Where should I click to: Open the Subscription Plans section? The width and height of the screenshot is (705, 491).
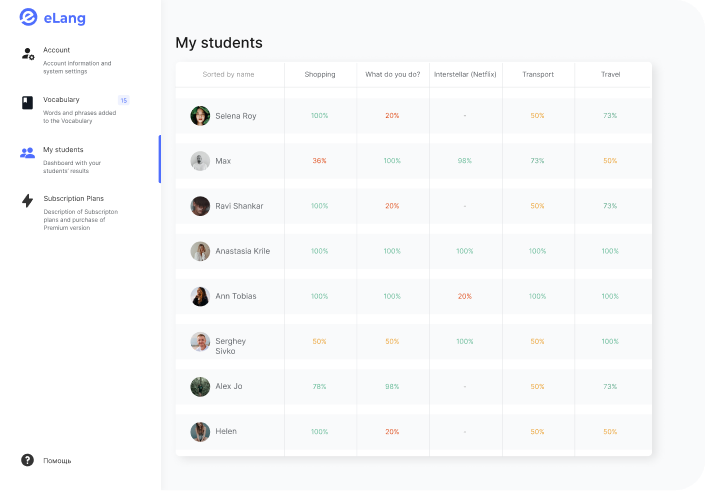click(x=73, y=198)
